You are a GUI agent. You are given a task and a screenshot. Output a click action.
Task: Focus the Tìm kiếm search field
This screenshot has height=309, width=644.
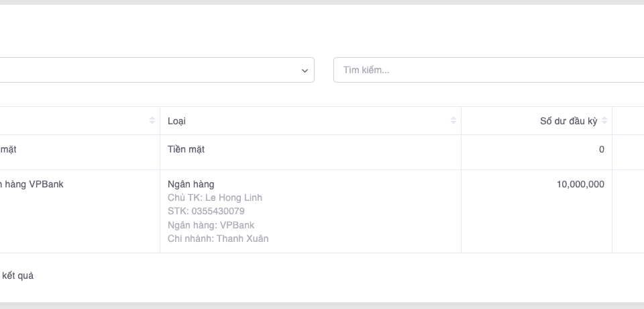pos(490,71)
